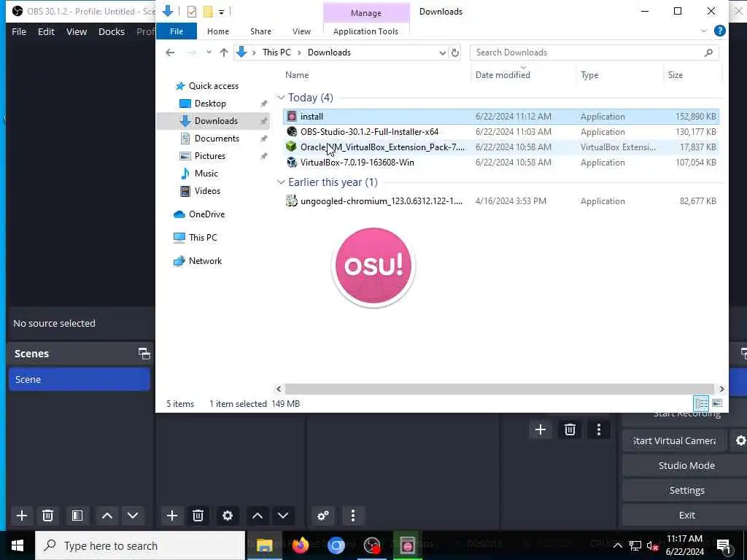Click Start Virtual Camera button
The width and height of the screenshot is (747, 560).
(x=674, y=440)
